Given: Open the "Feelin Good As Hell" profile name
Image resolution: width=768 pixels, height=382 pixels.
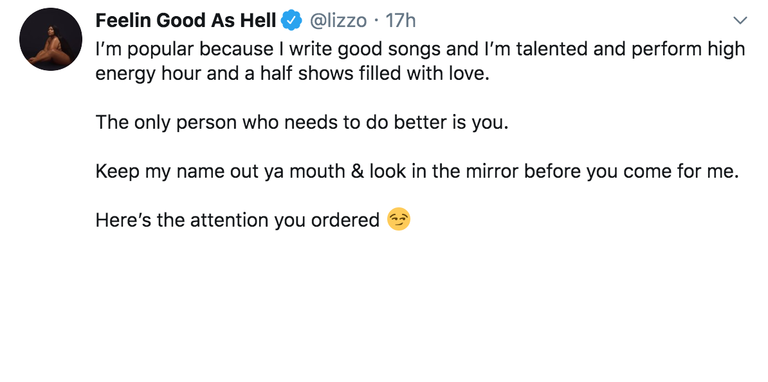Looking at the screenshot, I should 186,20.
